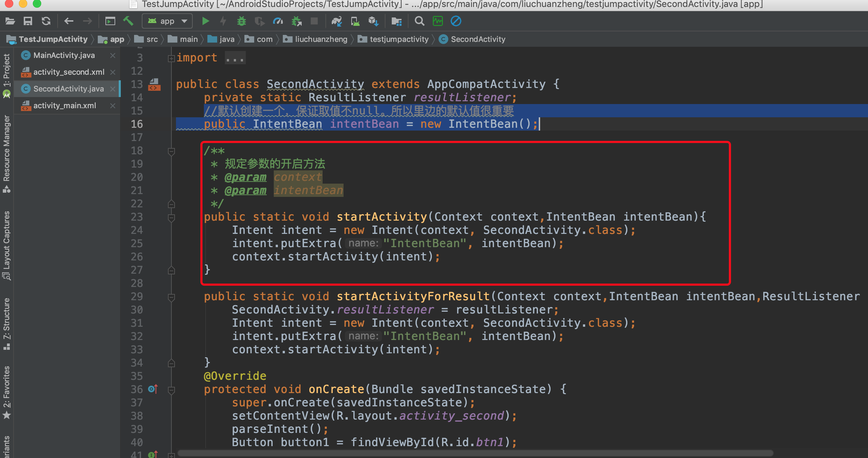The height and width of the screenshot is (458, 868).
Task: Switch to the MainActivity.java tab
Action: click(64, 55)
